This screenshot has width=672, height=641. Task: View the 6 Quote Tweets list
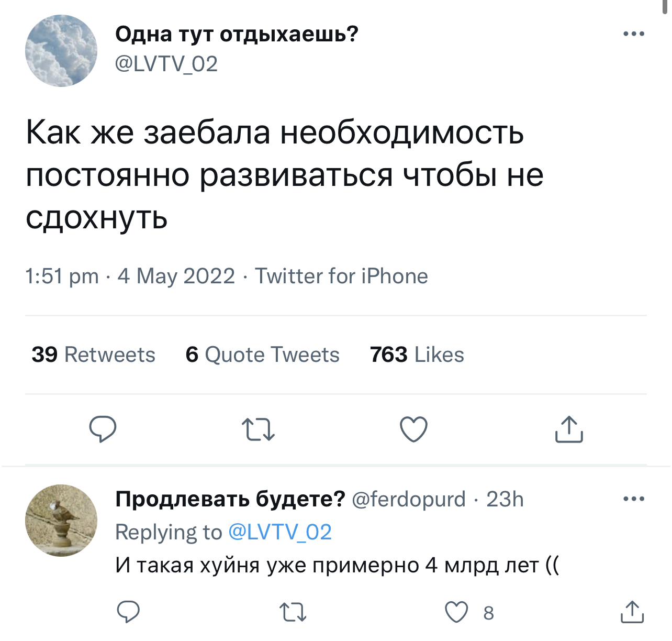(x=262, y=355)
